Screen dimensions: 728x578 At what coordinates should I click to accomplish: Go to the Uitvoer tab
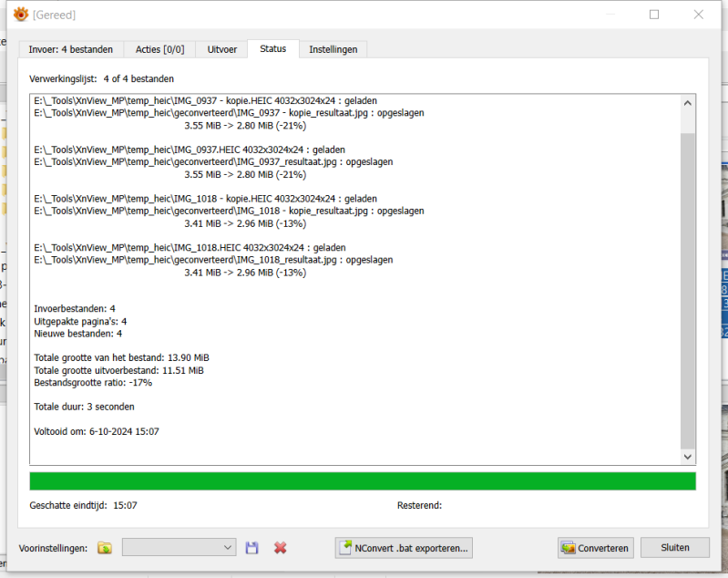tap(222, 49)
